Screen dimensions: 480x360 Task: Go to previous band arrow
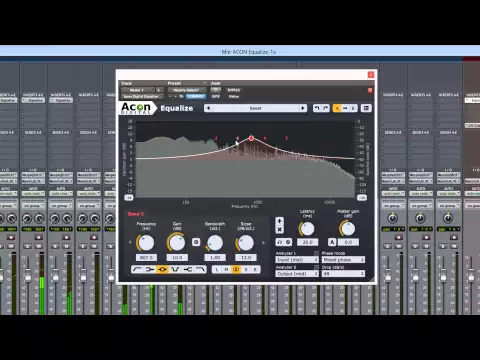click(130, 242)
